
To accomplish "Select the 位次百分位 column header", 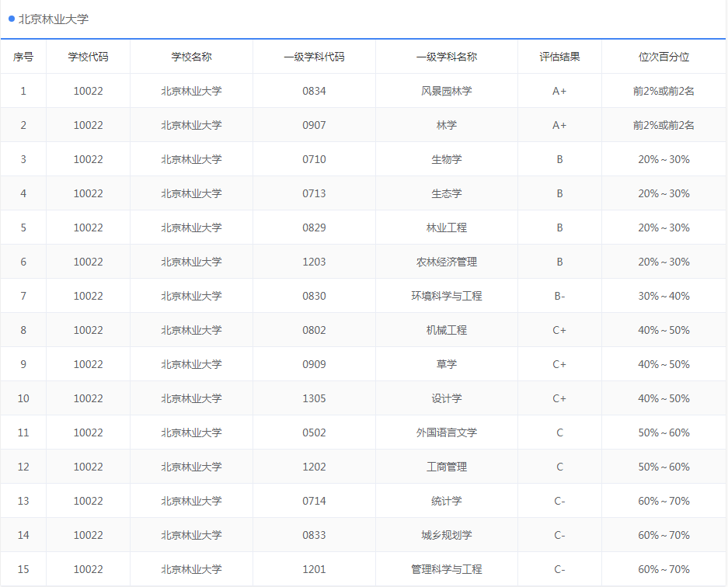I will [664, 57].
